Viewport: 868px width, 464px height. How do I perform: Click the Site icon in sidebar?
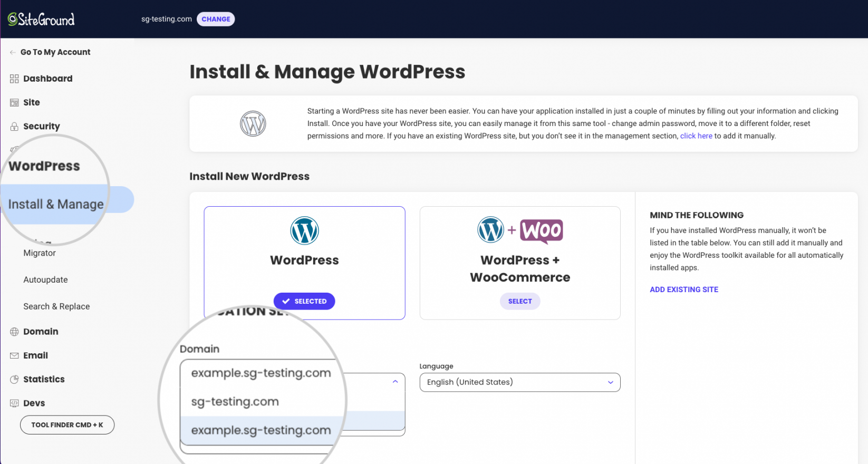[x=14, y=102]
